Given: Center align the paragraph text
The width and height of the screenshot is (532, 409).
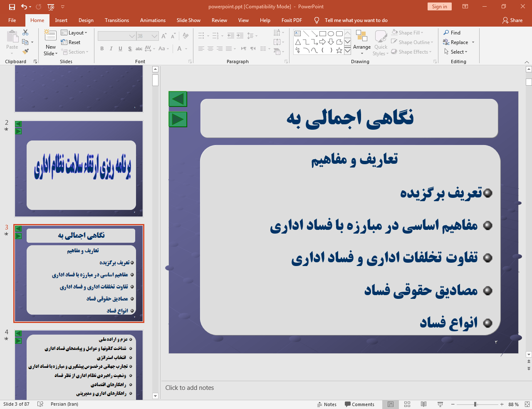Looking at the screenshot, I should (x=210, y=49).
